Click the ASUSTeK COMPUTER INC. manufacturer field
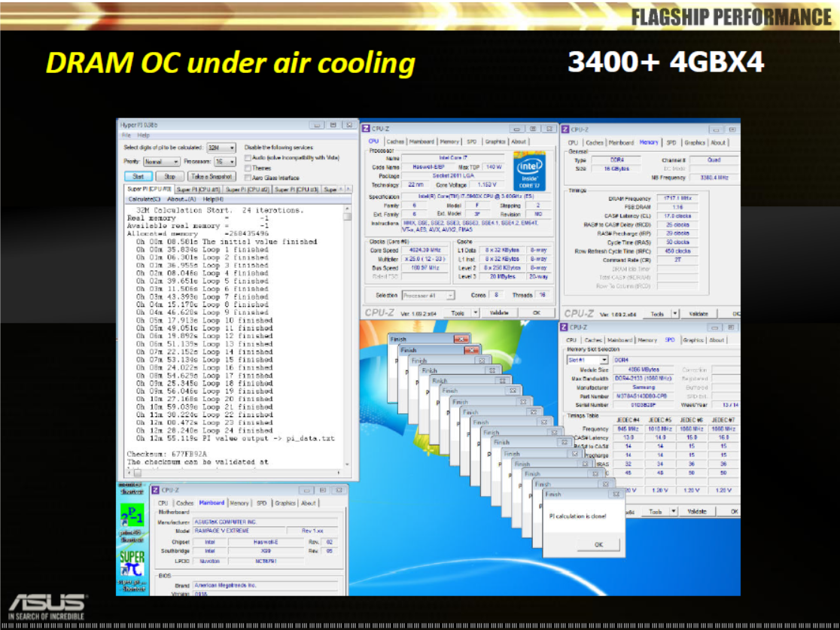The height and width of the screenshot is (630, 840). click(265, 522)
